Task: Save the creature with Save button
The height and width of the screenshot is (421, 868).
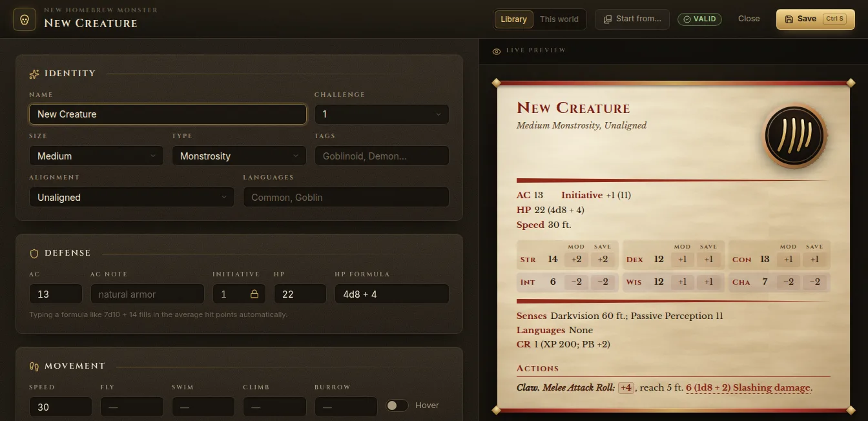Action: click(815, 19)
